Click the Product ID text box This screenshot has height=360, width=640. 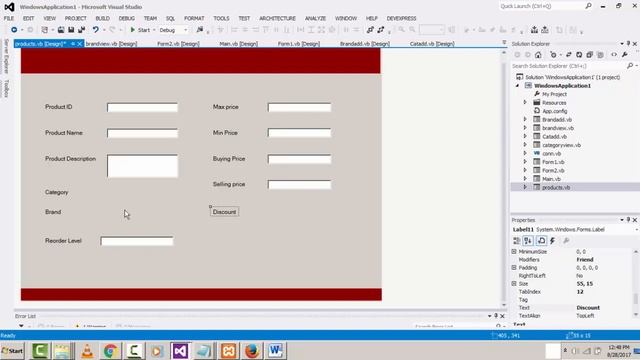(142, 107)
